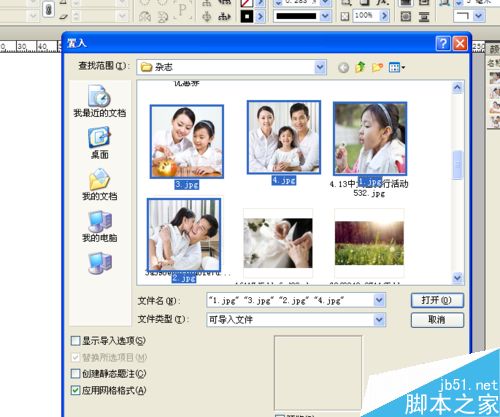
Task: Select the 2.jpg father daughter thumbnail
Action: (184, 235)
